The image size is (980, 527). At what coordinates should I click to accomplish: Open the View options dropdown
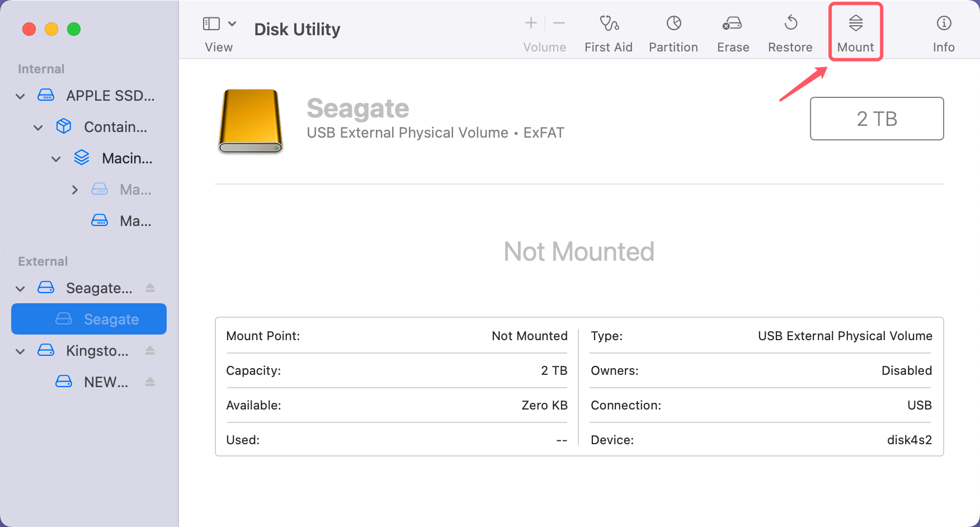click(x=233, y=23)
